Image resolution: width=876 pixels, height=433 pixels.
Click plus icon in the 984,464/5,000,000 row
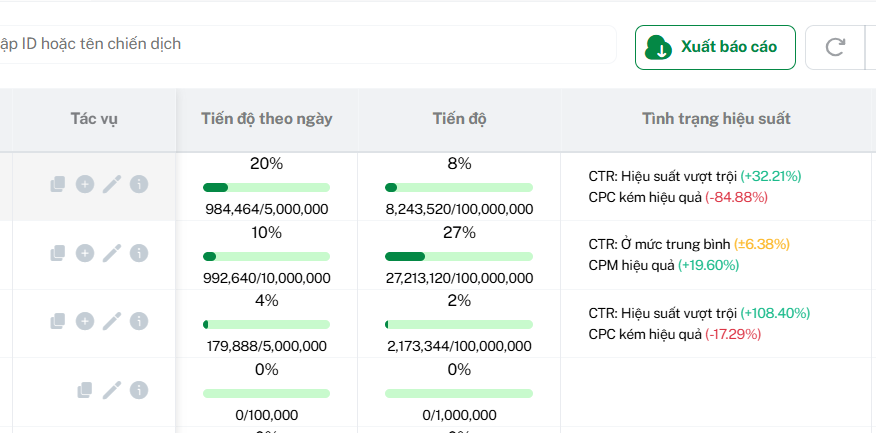tap(85, 184)
